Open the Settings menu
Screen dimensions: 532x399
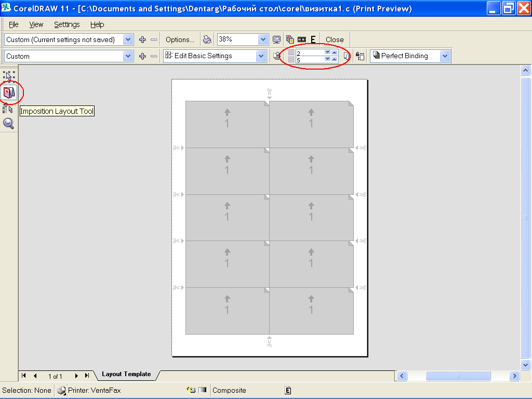[67, 24]
